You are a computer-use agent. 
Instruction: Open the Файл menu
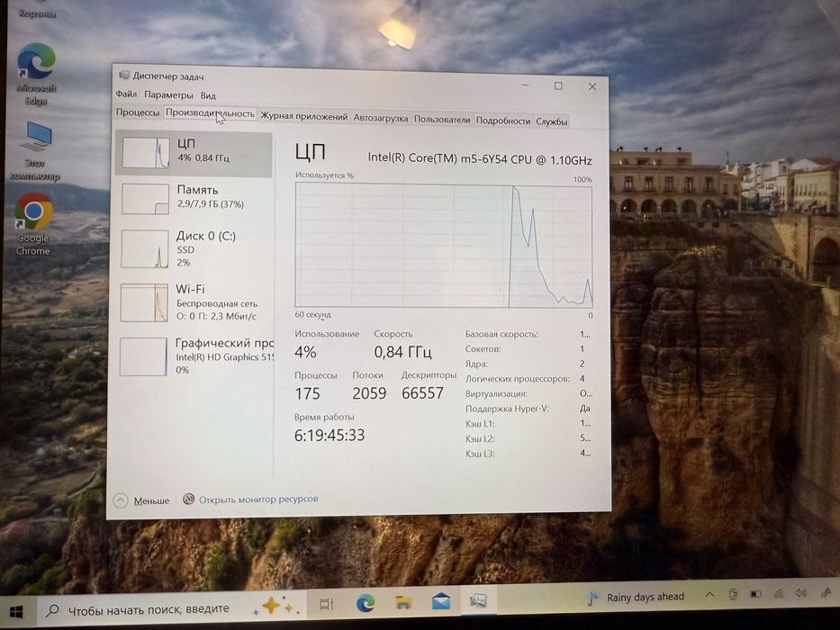[x=126, y=94]
